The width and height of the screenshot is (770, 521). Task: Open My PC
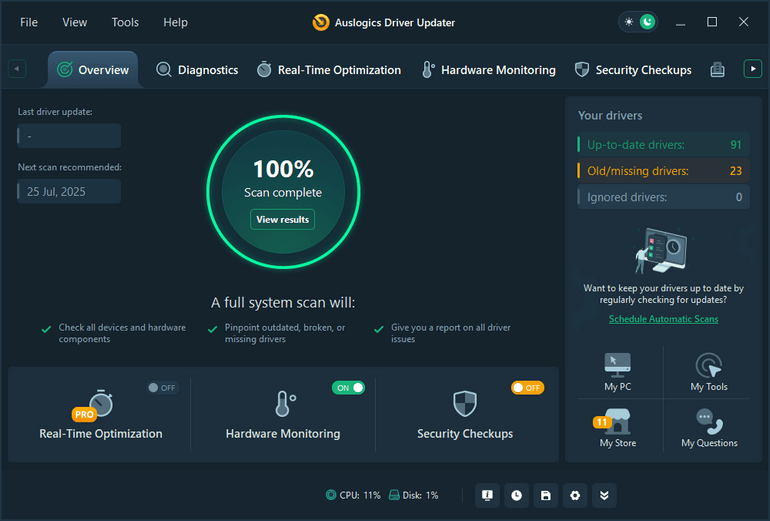click(618, 372)
